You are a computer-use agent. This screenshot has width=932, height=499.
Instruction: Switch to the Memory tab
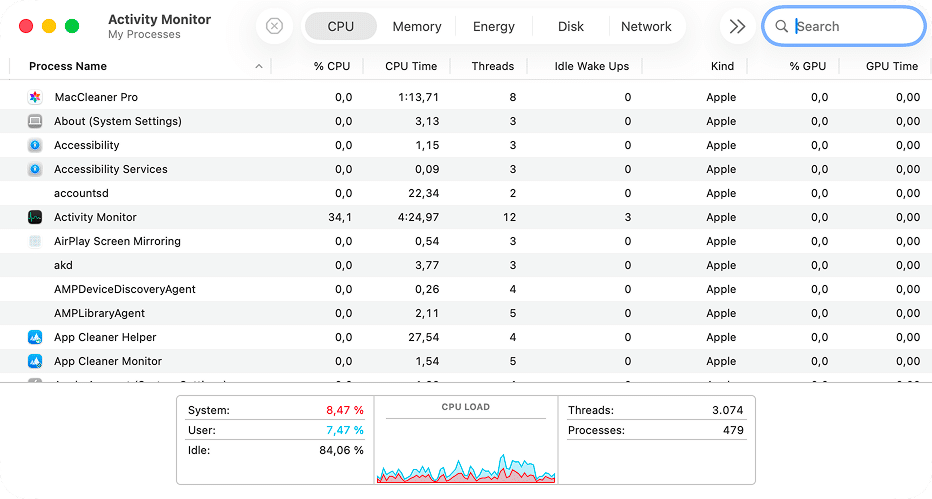[x=417, y=26]
